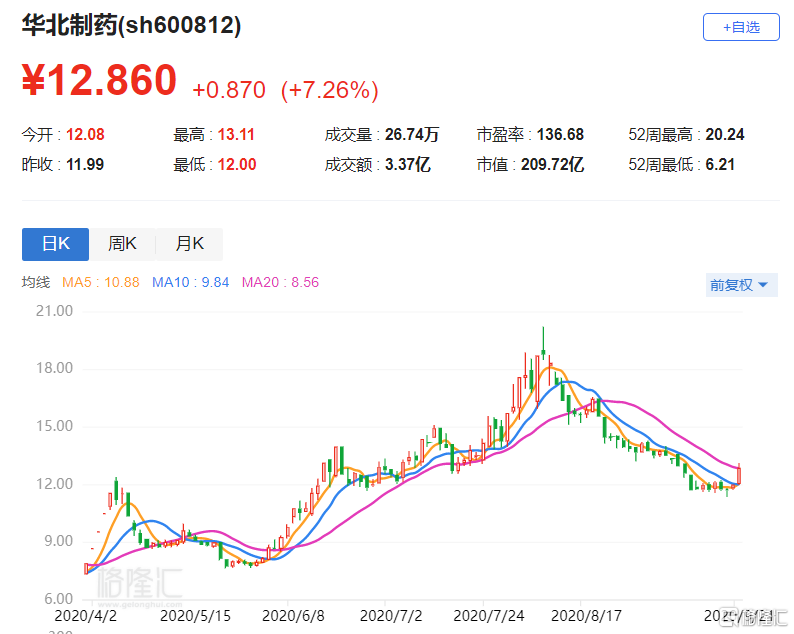
Task: Switch to the 月K monthly chart tab
Action: pyautogui.click(x=189, y=244)
